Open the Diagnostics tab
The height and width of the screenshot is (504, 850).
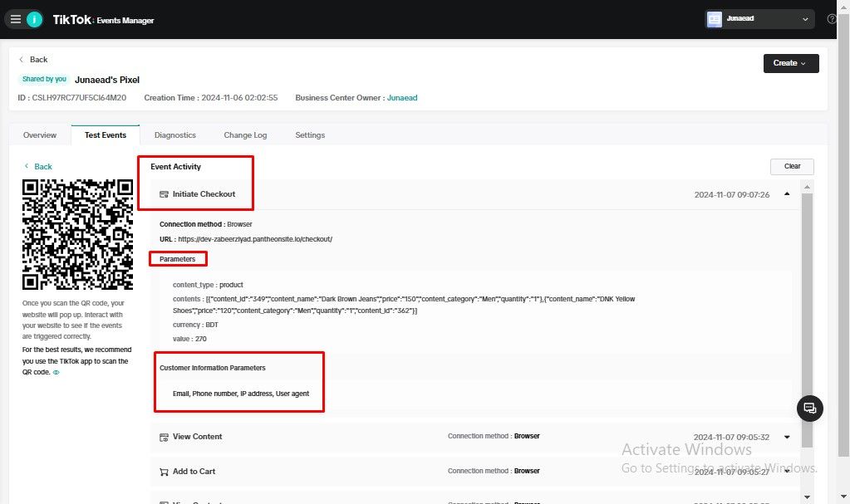click(175, 135)
